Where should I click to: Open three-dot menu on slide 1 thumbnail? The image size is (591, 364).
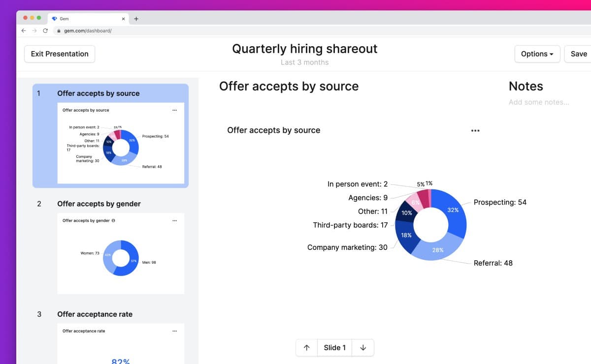(174, 111)
